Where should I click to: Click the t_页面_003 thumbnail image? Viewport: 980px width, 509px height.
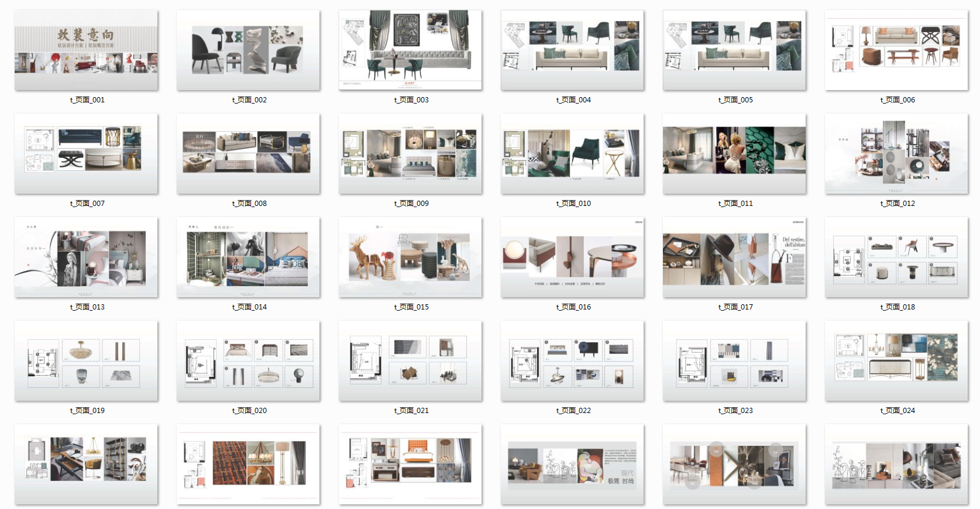click(410, 50)
